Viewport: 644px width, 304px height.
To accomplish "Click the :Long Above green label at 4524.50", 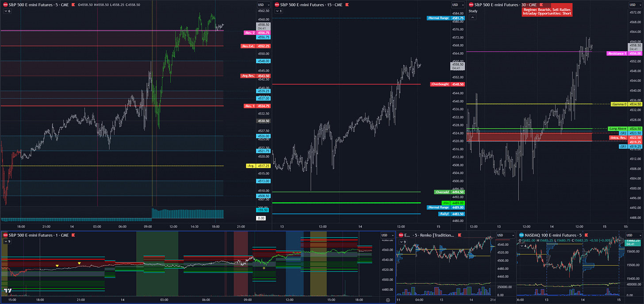I will [618, 129].
